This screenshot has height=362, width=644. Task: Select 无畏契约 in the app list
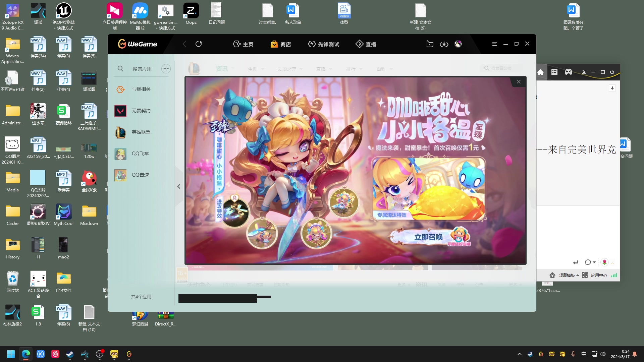pos(141,111)
